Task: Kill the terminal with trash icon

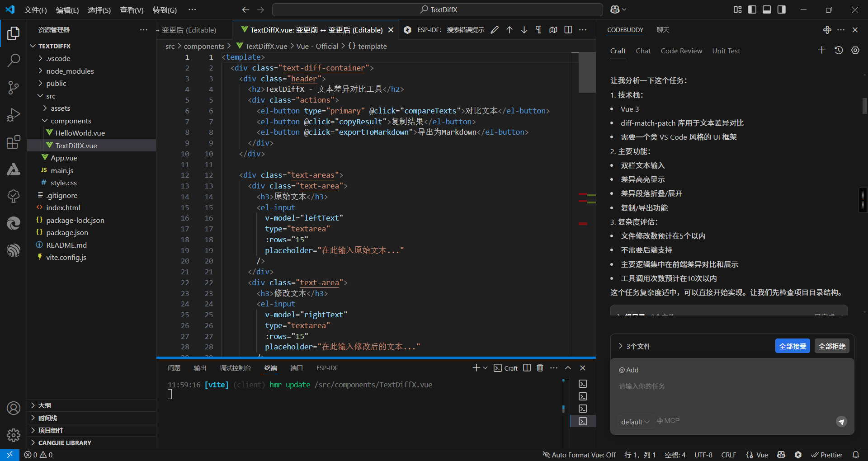Action: pos(540,368)
